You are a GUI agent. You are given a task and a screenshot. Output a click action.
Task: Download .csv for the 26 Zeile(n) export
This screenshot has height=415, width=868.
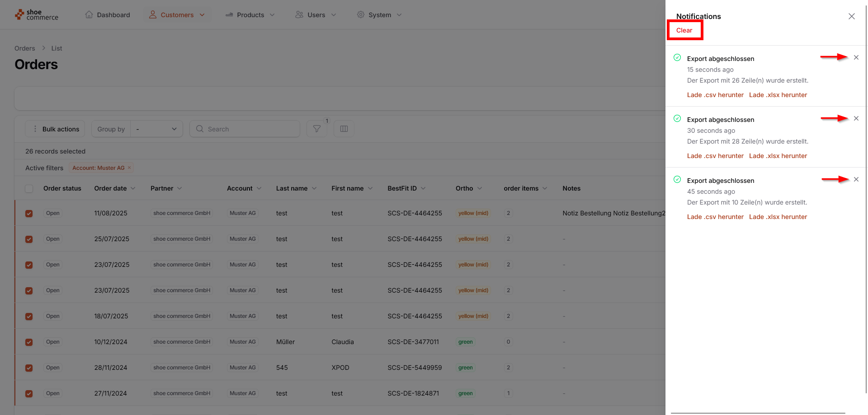(x=715, y=95)
